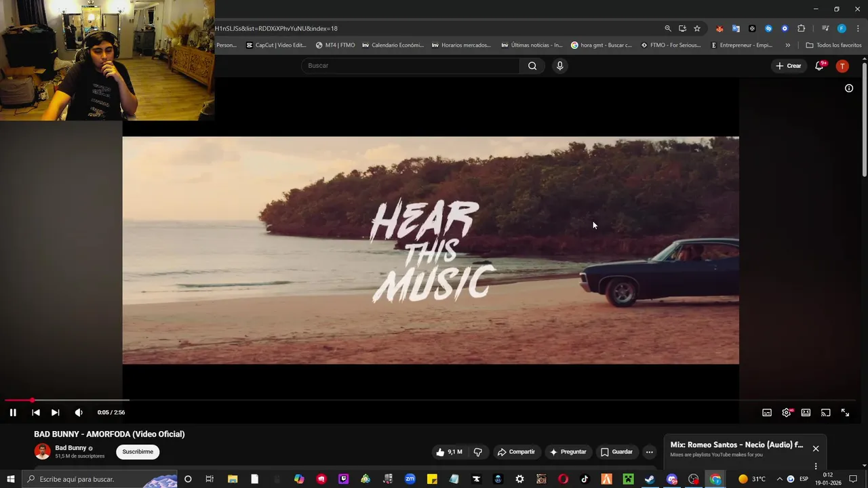This screenshot has height=488, width=868.
Task: Open YouTube notifications bell
Action: coord(819,66)
